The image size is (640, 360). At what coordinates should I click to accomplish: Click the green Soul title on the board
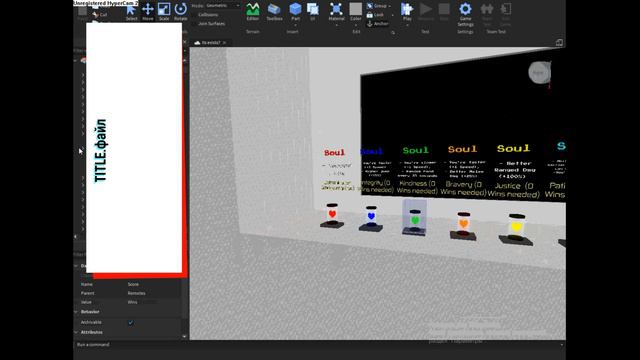point(416,150)
